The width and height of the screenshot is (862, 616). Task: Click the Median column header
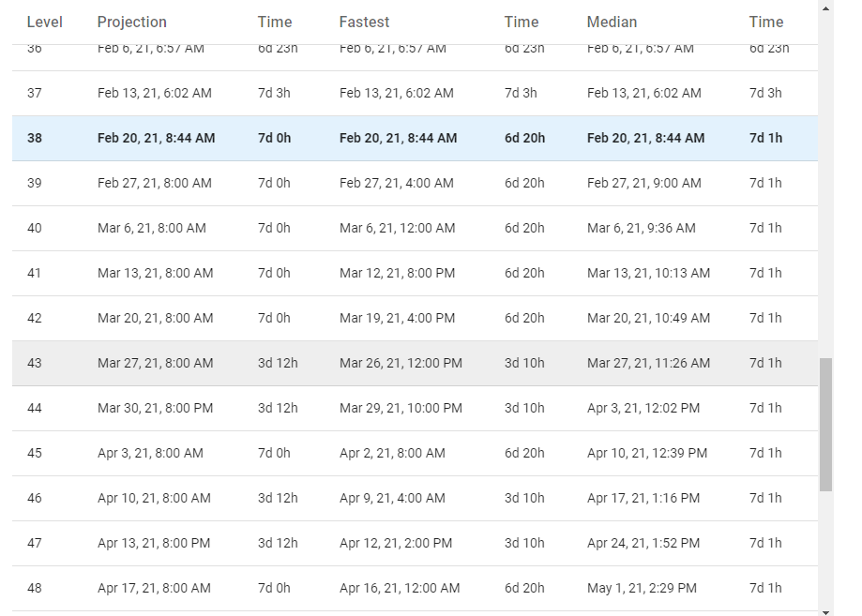point(612,22)
